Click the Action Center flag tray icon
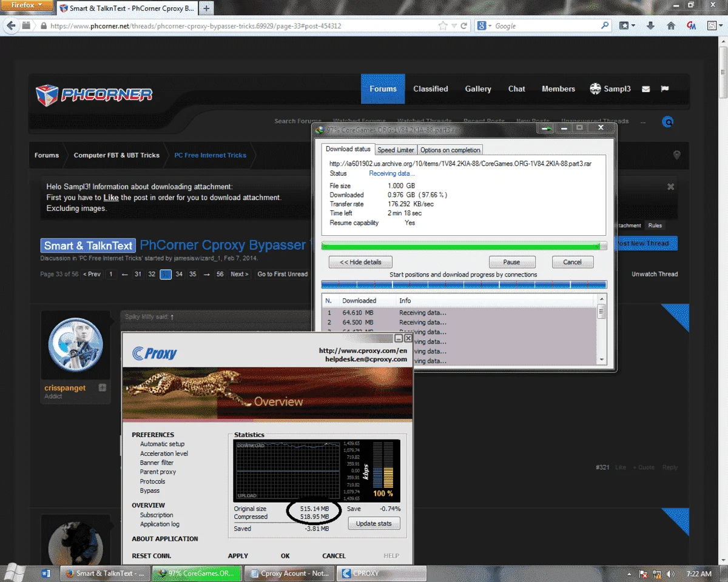 (x=644, y=574)
